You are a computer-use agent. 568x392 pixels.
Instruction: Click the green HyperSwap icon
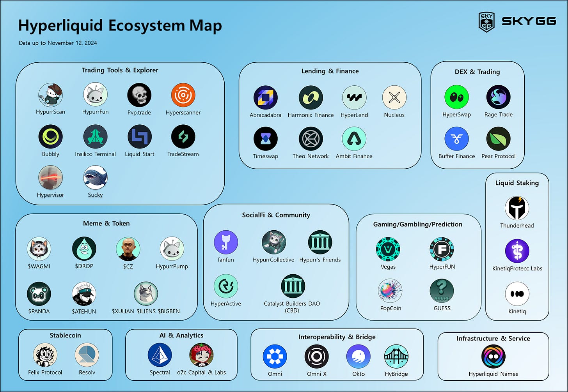457,97
